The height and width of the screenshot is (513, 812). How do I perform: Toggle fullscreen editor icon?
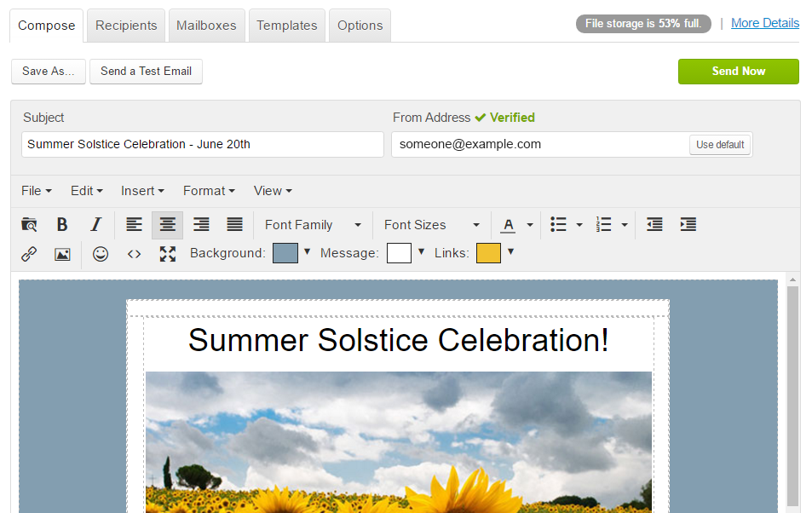coord(167,253)
